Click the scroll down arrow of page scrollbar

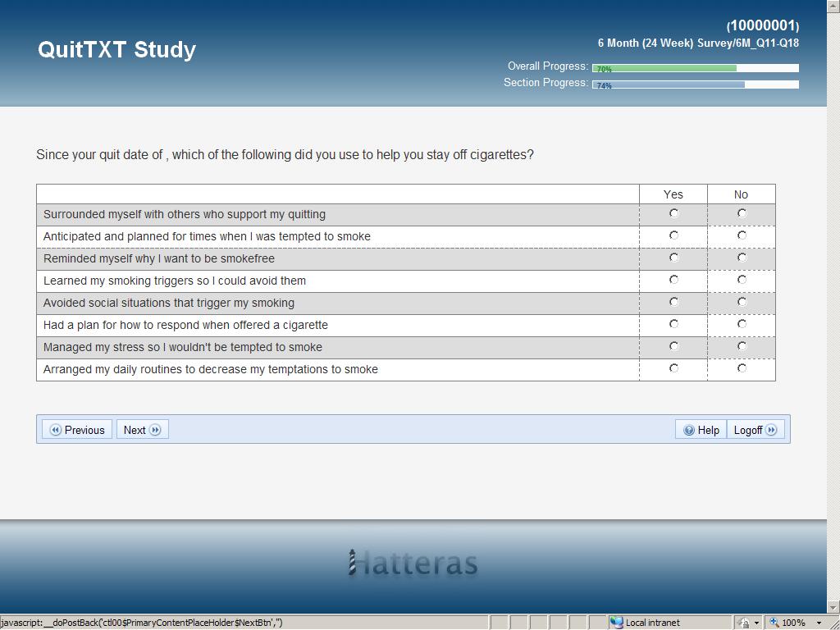pyautogui.click(x=833, y=608)
